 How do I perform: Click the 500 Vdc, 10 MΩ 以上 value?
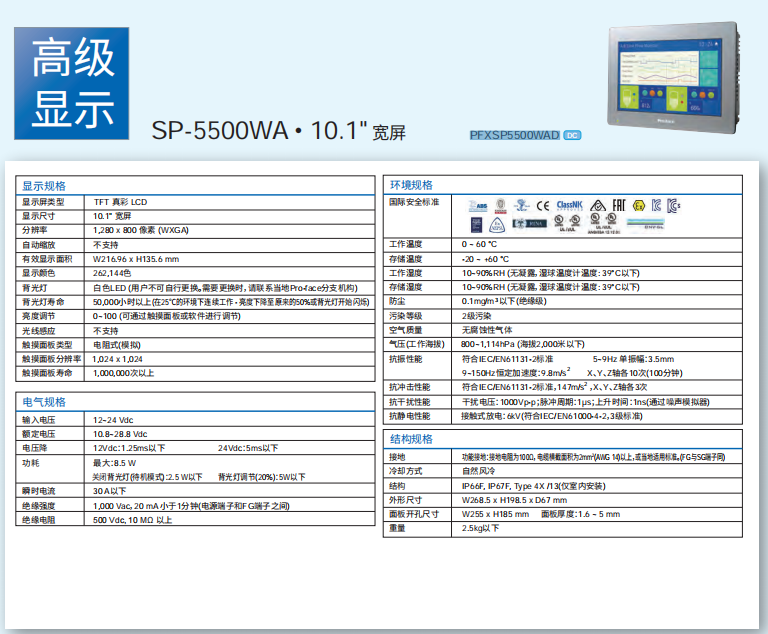(132, 520)
